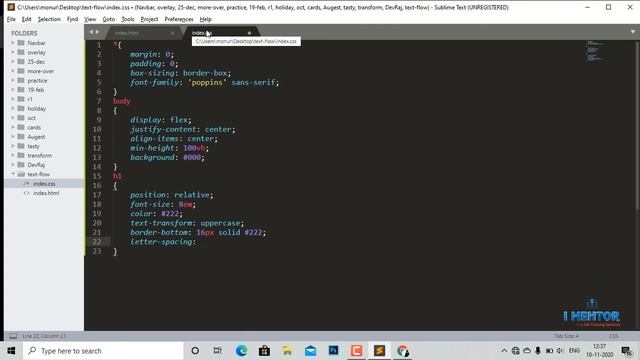Screen dimensions: 640x360
Task: Open the Tools menu
Action: [x=128, y=19]
